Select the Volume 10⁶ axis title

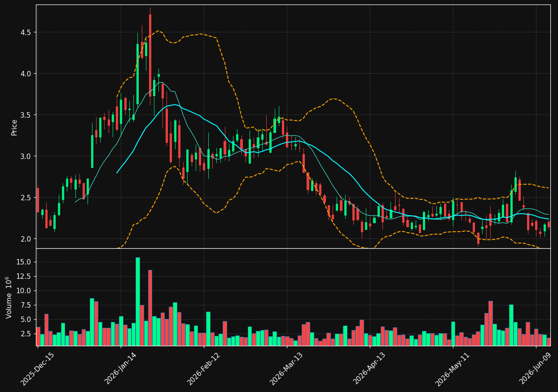click(x=9, y=297)
